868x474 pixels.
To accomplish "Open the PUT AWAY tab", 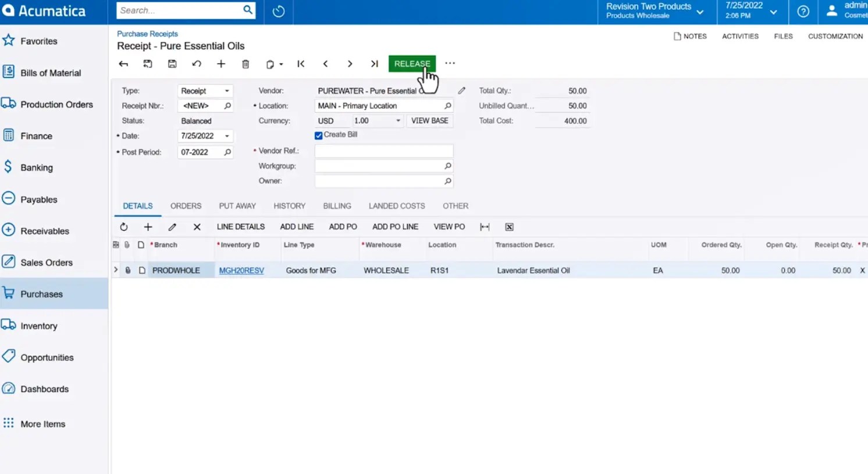I will coord(237,206).
